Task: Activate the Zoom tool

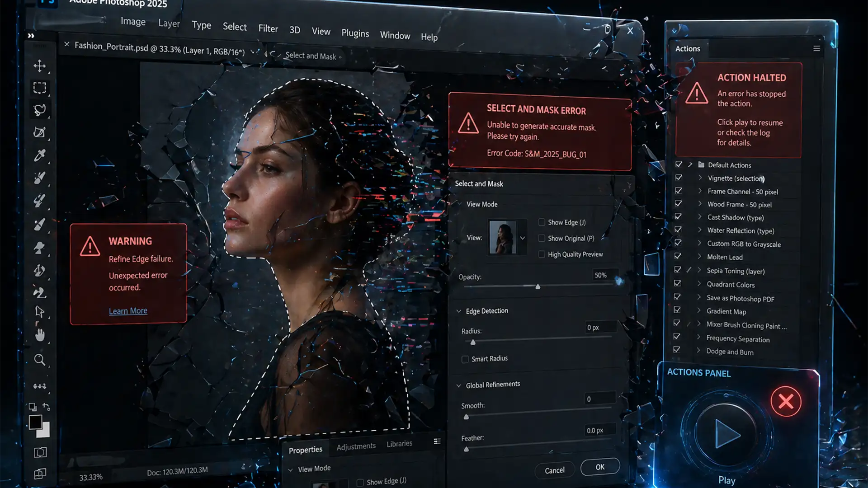Action: point(40,360)
